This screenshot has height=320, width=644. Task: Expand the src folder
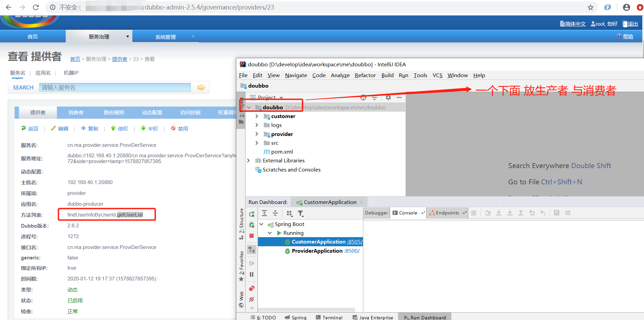click(x=257, y=143)
